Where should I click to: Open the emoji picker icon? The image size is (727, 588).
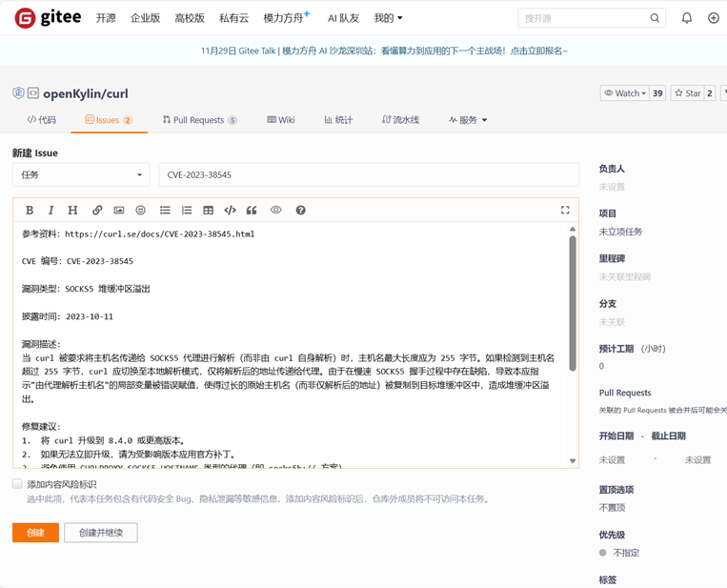[x=140, y=210]
